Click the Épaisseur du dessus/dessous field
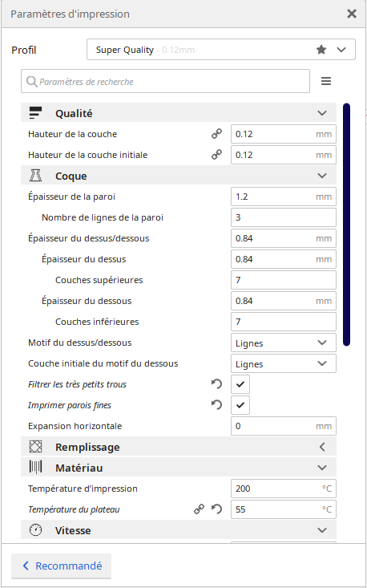This screenshot has width=367, height=588. [x=284, y=238]
